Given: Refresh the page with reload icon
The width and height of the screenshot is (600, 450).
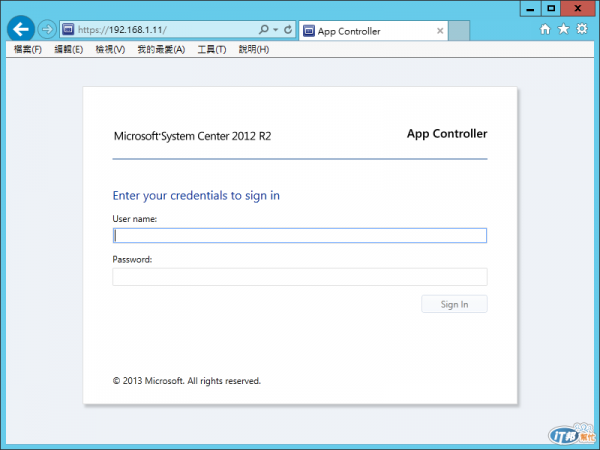Looking at the screenshot, I should click(x=288, y=29).
